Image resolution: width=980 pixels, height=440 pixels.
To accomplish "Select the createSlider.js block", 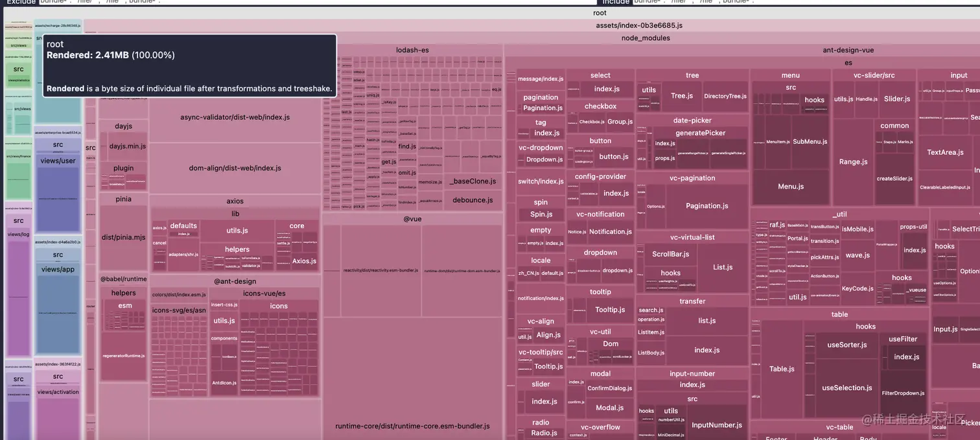I will coord(894,179).
